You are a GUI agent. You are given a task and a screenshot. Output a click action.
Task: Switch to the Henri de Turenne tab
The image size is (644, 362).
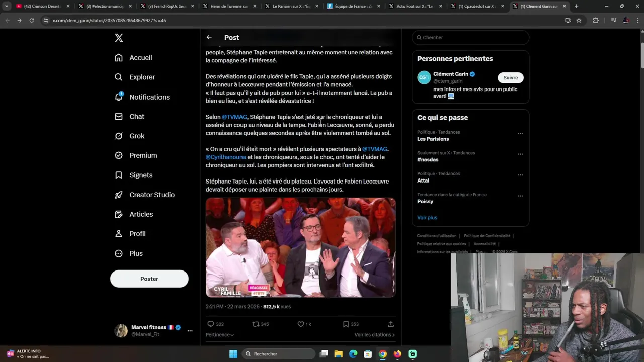pos(229,6)
